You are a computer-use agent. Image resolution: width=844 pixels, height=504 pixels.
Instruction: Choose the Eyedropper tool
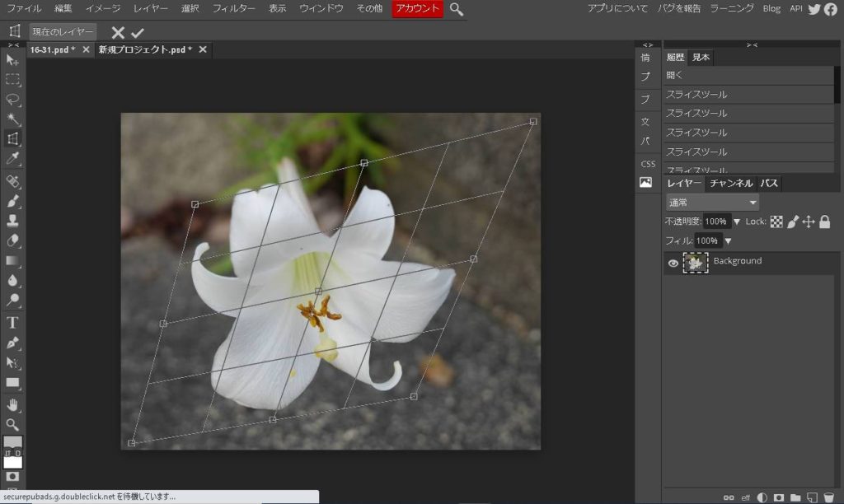coord(12,158)
